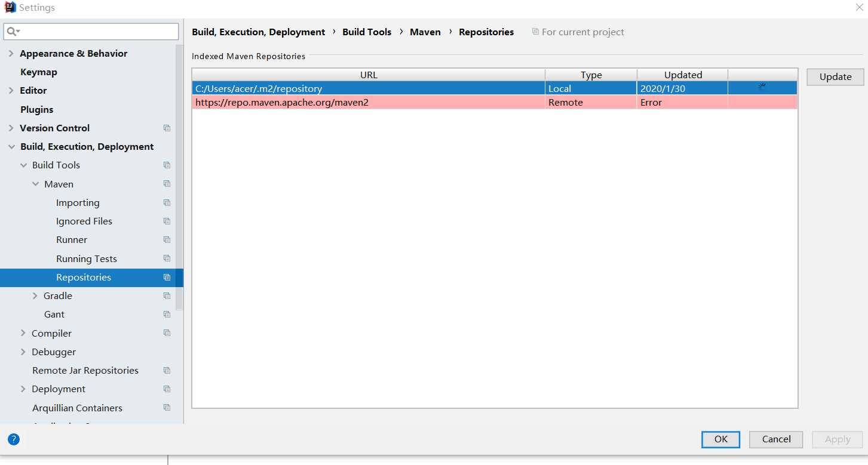Click the help question mark icon
This screenshot has height=465, width=868.
click(x=14, y=439)
